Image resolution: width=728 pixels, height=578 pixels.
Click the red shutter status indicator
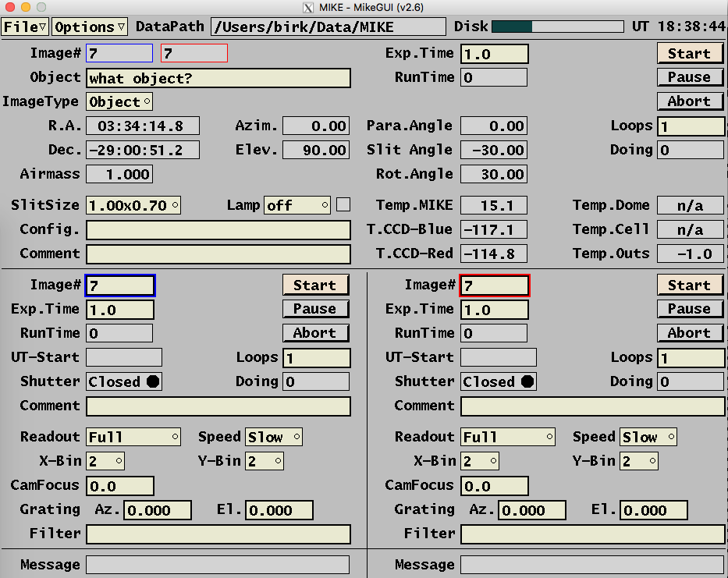pos(498,381)
